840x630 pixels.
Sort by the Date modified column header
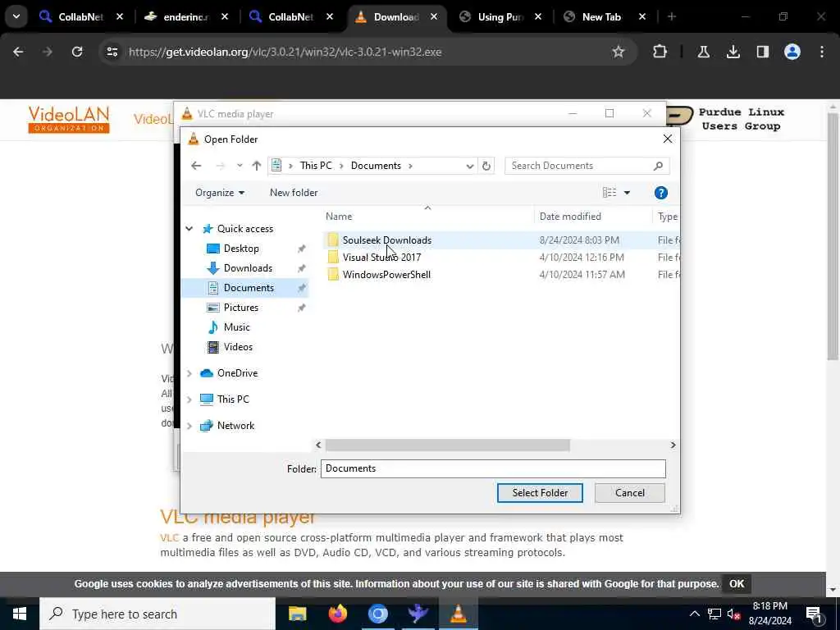click(x=570, y=217)
